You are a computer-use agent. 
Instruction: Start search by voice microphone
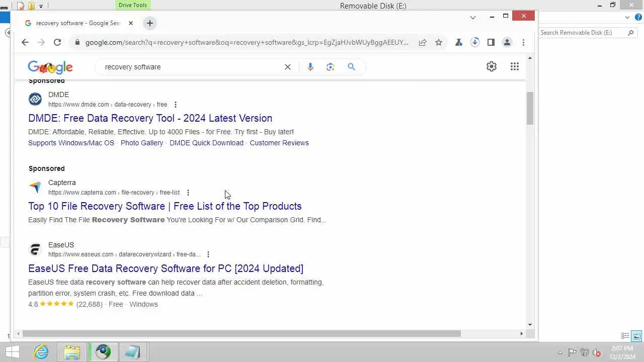coord(310,67)
